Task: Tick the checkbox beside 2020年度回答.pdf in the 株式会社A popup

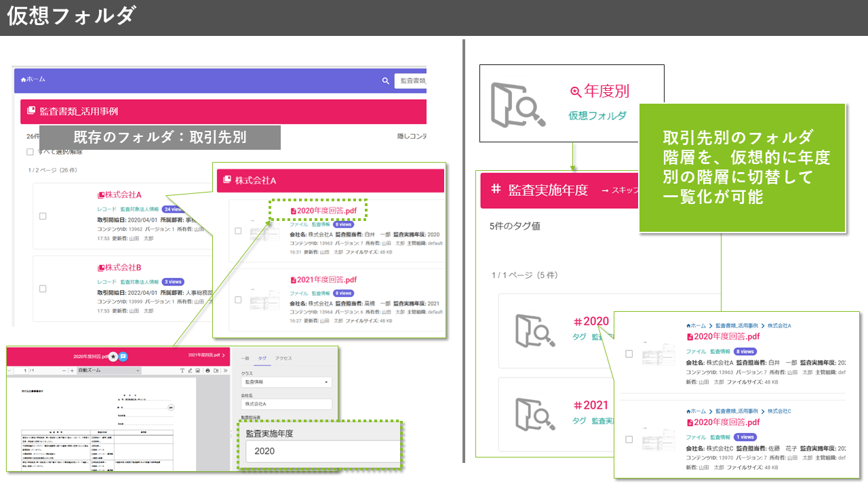Action: coord(238,231)
